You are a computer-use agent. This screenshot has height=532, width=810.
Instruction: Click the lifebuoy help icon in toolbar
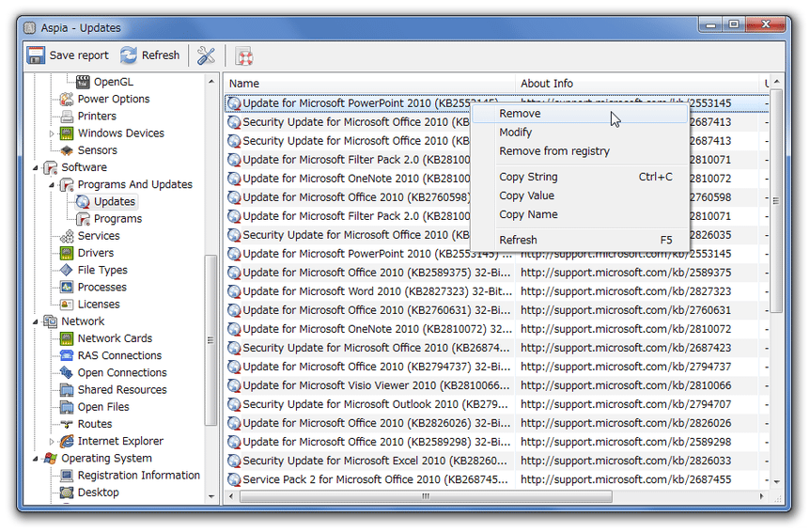[243, 55]
